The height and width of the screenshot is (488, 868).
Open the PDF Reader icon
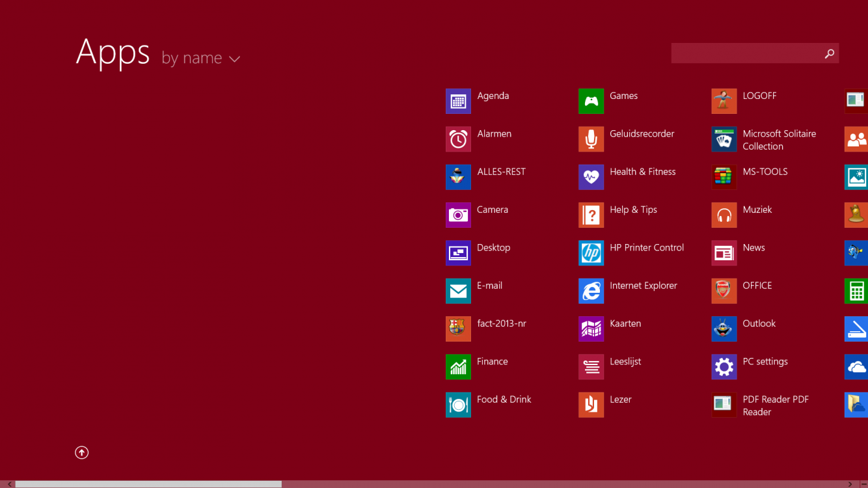[724, 405]
